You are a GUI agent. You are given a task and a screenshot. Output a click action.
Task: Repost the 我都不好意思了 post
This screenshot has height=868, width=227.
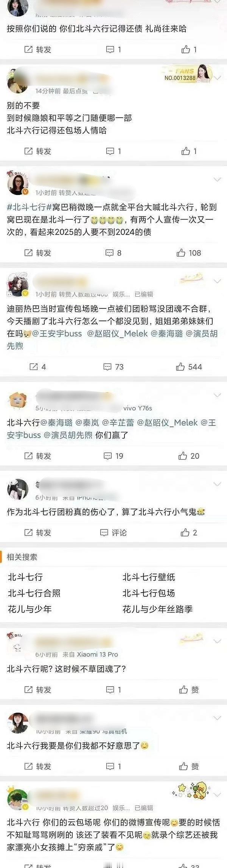click(x=37, y=766)
